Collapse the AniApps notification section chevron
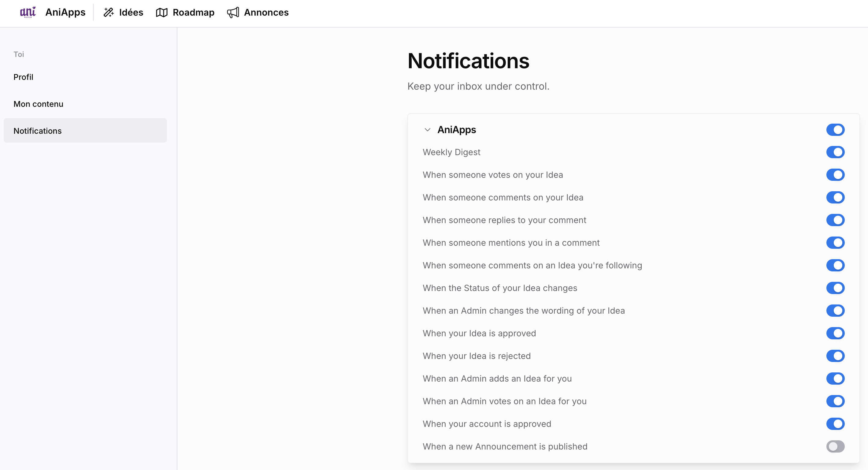Viewport: 868px width, 470px height. pyautogui.click(x=427, y=130)
